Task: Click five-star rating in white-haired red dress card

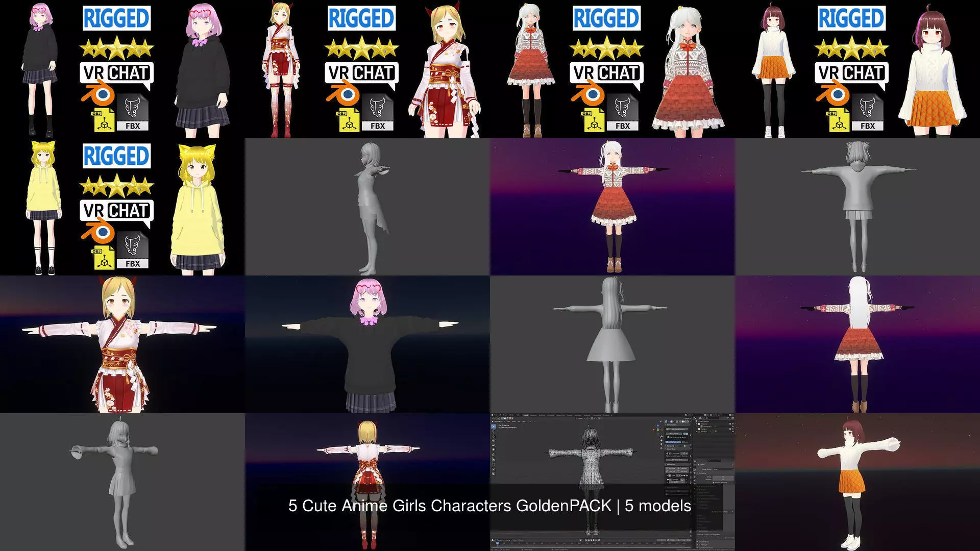Action: (607, 47)
